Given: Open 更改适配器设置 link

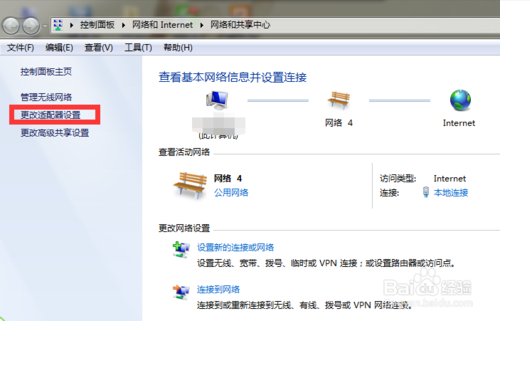Looking at the screenshot, I should pyautogui.click(x=50, y=115).
